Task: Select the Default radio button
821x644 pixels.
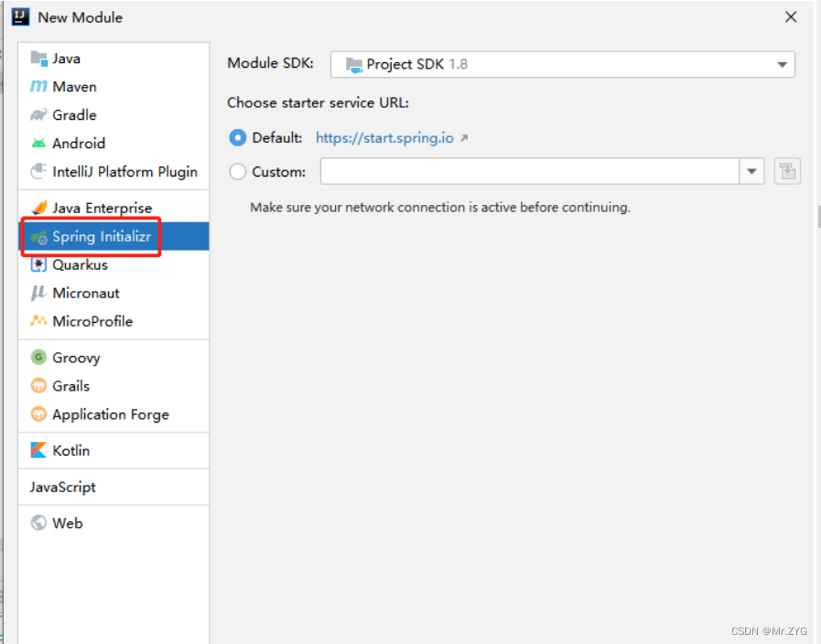Action: click(238, 137)
